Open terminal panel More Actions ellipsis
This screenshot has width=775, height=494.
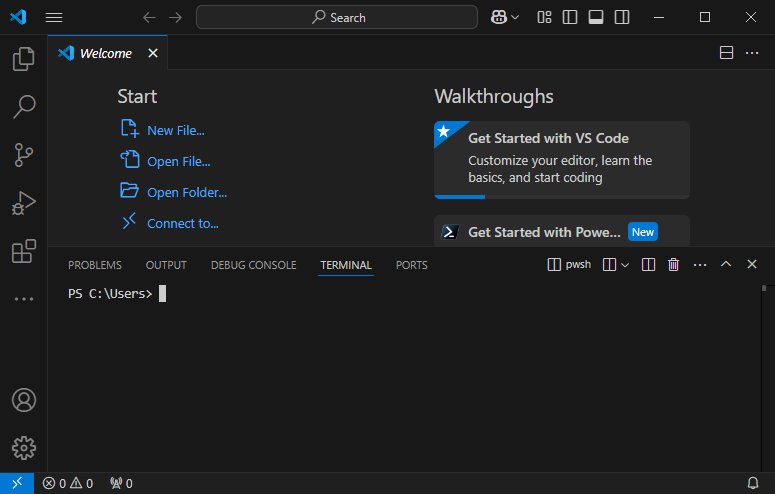700,265
